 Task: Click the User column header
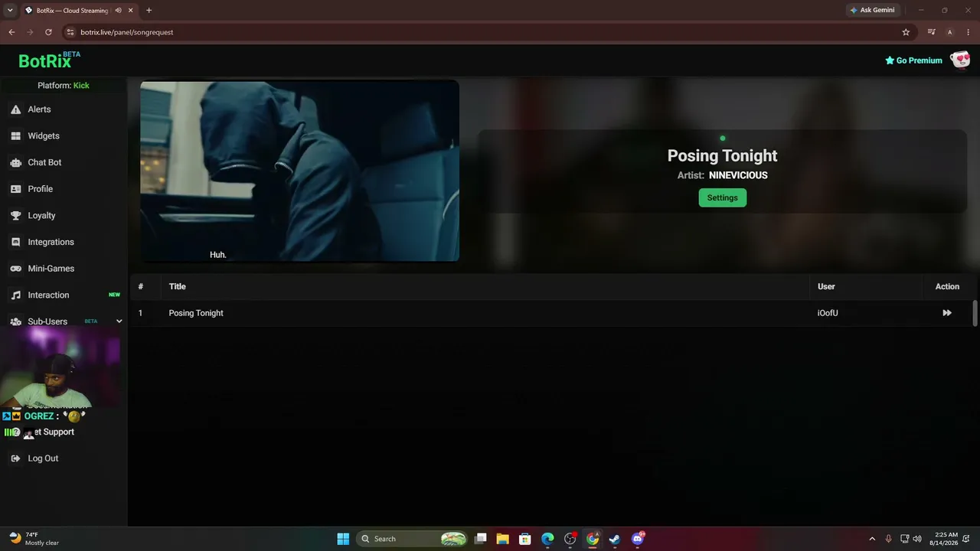pyautogui.click(x=826, y=286)
